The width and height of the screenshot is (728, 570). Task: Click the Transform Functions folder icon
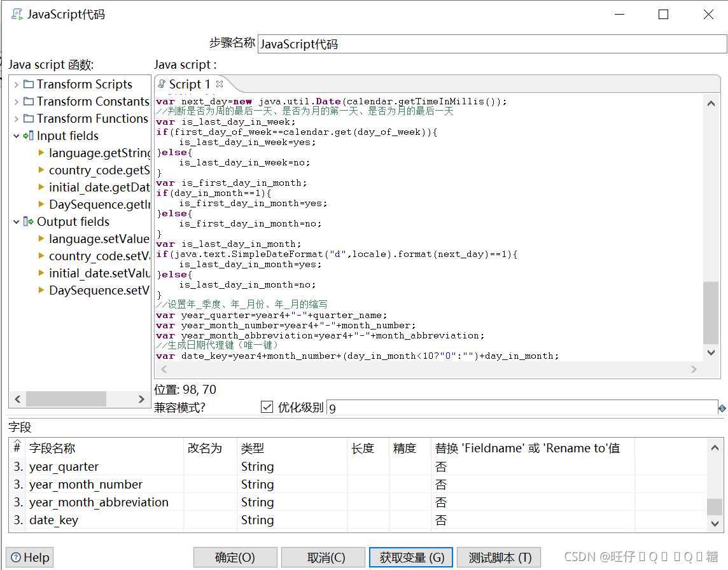29,118
